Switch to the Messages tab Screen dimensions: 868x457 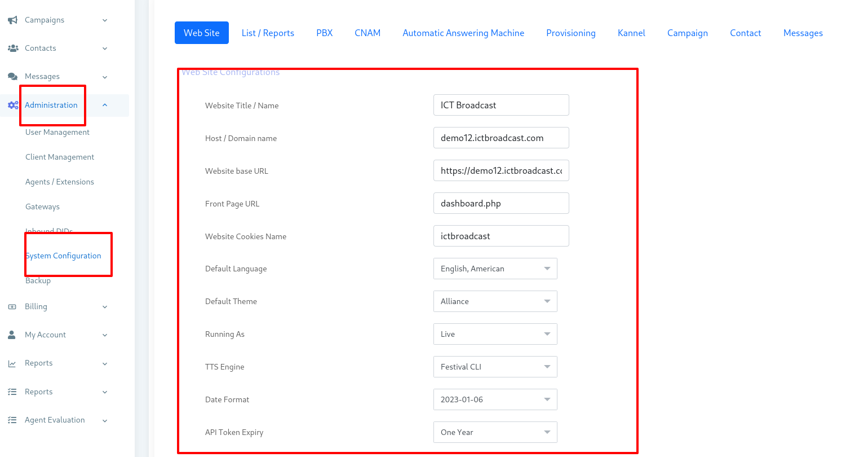pos(803,33)
